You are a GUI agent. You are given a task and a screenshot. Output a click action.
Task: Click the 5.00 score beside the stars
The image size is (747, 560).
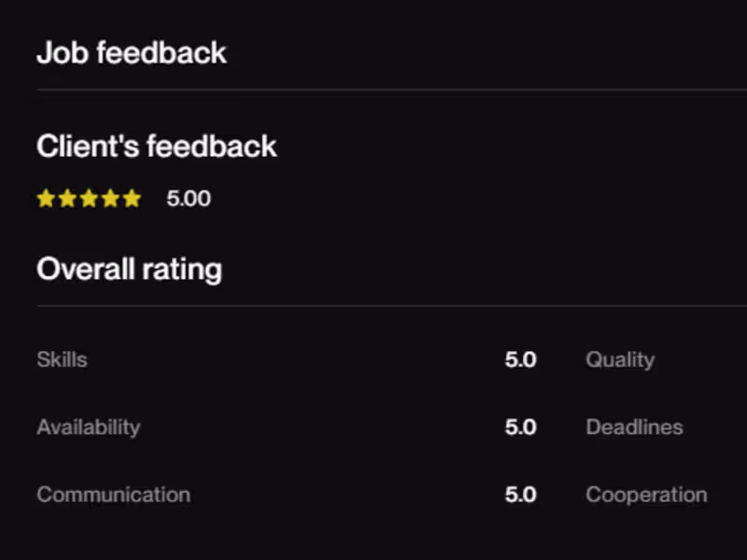pyautogui.click(x=189, y=199)
